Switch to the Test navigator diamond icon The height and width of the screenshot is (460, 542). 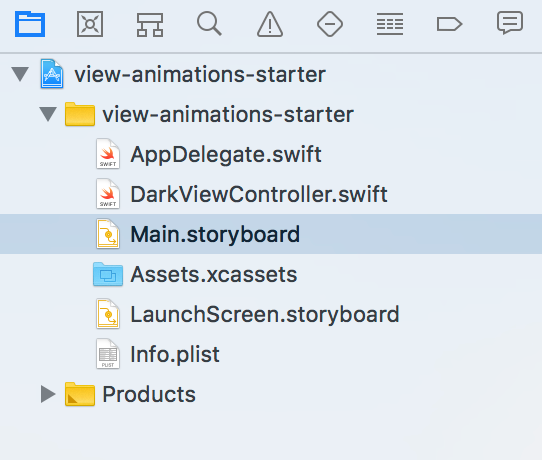click(x=330, y=24)
